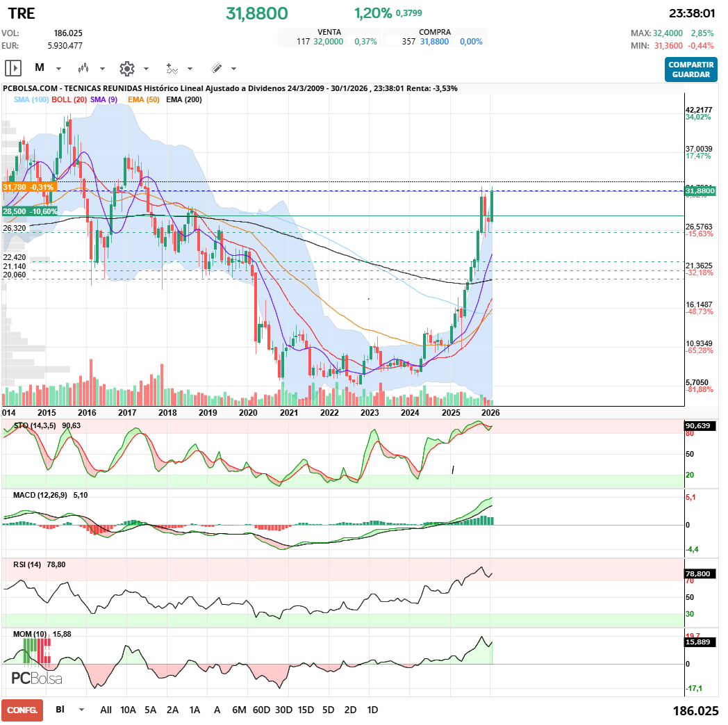Select the All time range option
Viewport: 728px width, 725px height.
click(x=106, y=710)
